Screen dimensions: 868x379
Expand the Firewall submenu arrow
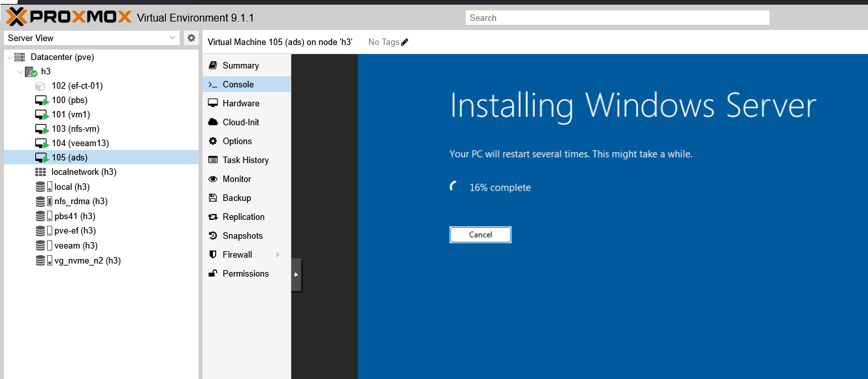click(x=278, y=254)
